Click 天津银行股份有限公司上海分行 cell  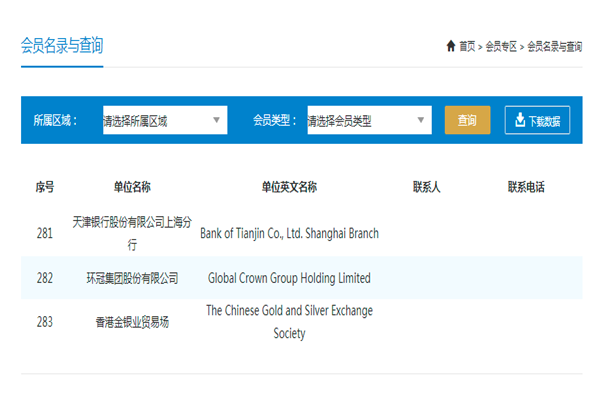click(x=132, y=233)
